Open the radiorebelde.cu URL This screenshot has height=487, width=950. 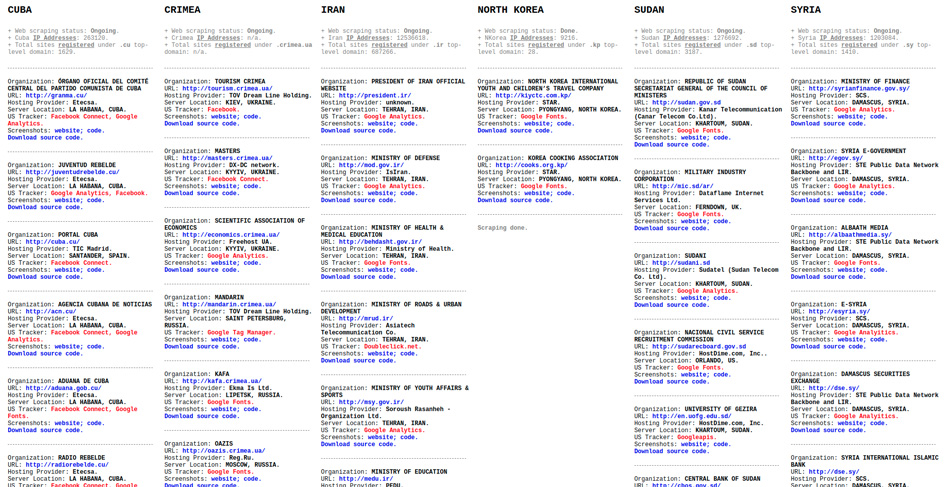(x=67, y=465)
